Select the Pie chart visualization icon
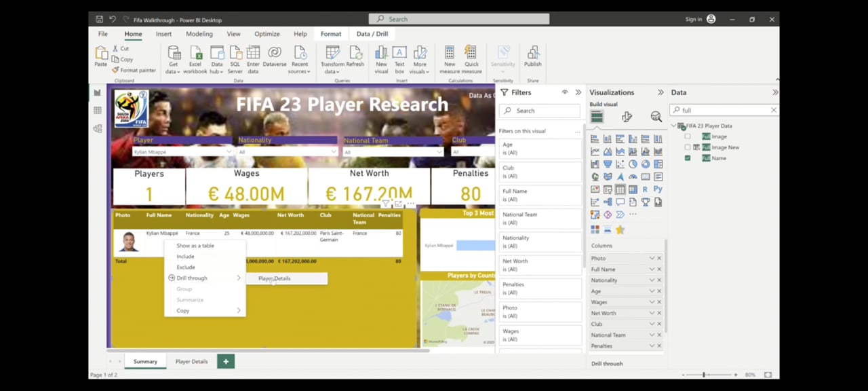 click(x=633, y=164)
